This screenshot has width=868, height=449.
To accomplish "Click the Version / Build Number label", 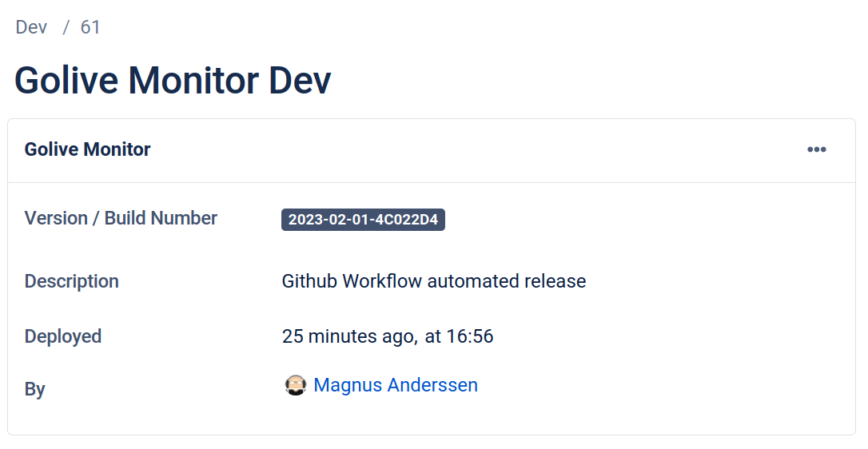I will click(121, 218).
